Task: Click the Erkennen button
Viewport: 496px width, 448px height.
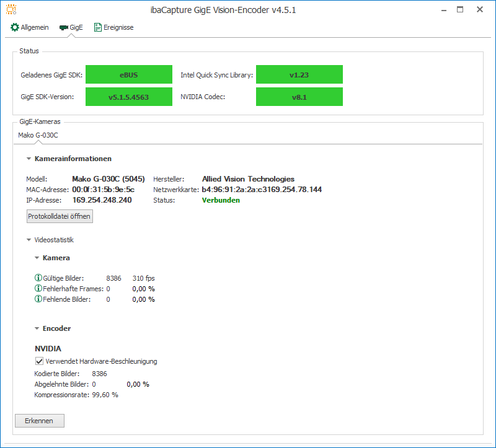Action: click(x=40, y=421)
